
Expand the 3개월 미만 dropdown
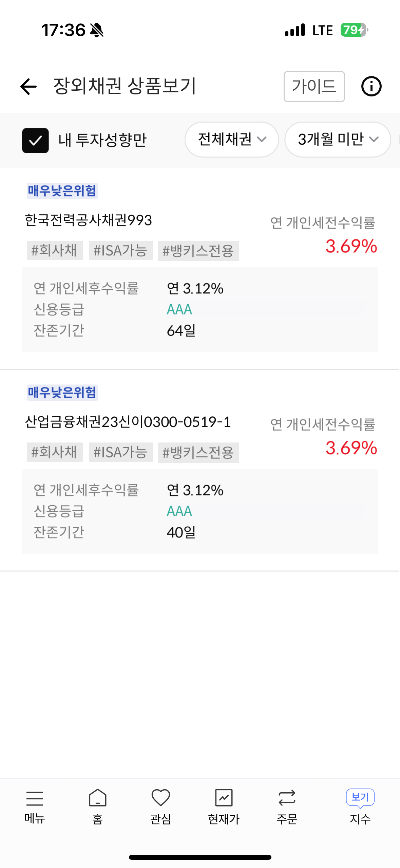coord(338,139)
